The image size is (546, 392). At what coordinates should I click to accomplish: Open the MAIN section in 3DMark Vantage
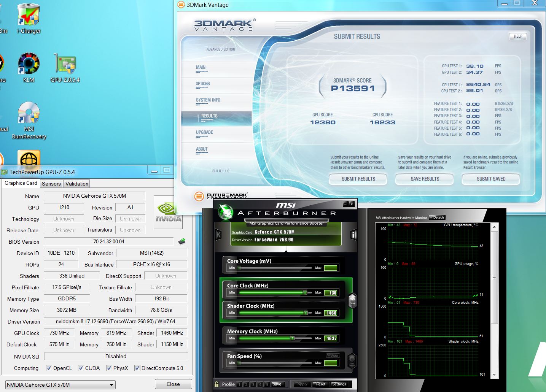click(x=216, y=69)
